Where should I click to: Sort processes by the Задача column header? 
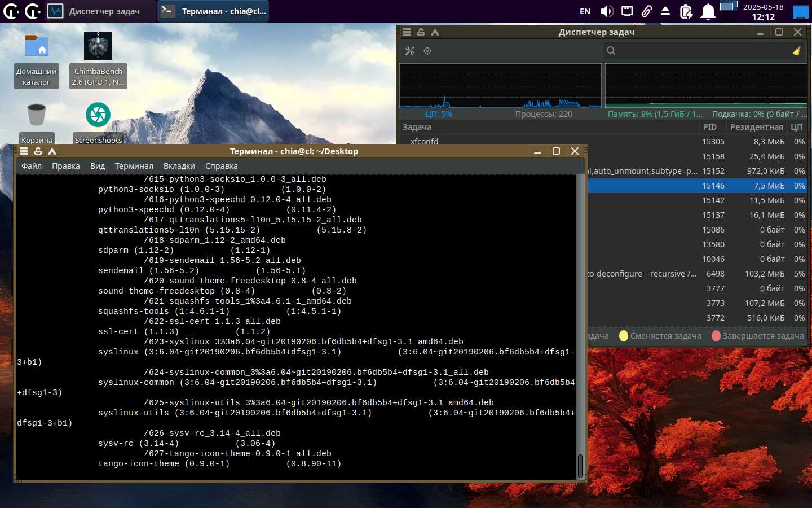549,127
